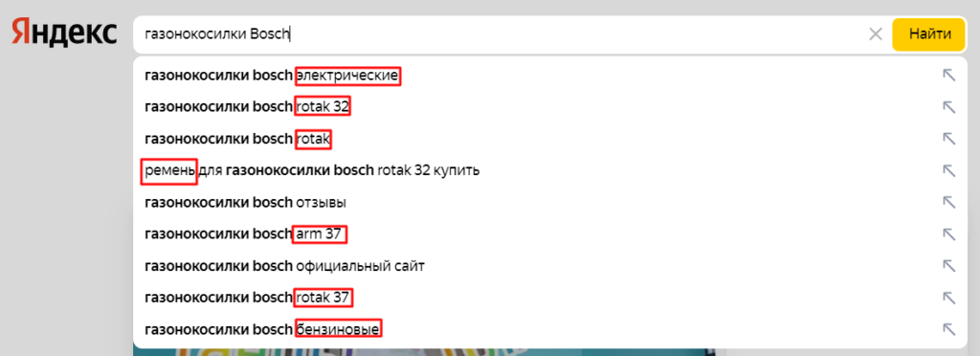980x356 pixels.
Task: Choose suggestion газонокосилки bosch rotak 37
Action: point(550,298)
